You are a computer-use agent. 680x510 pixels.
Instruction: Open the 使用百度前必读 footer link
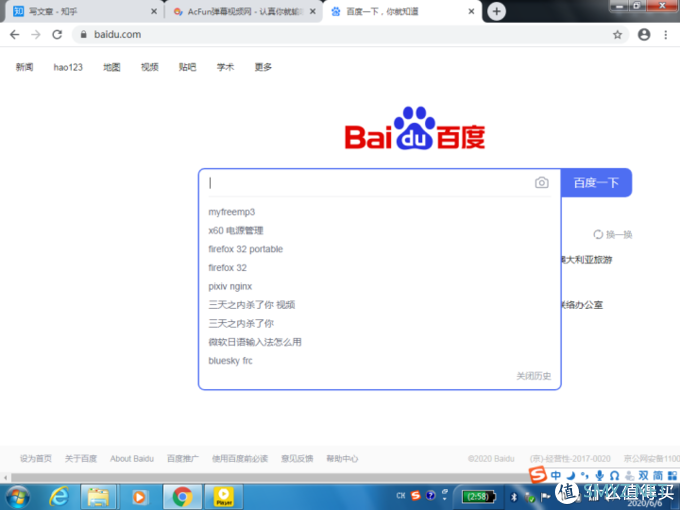(240, 458)
